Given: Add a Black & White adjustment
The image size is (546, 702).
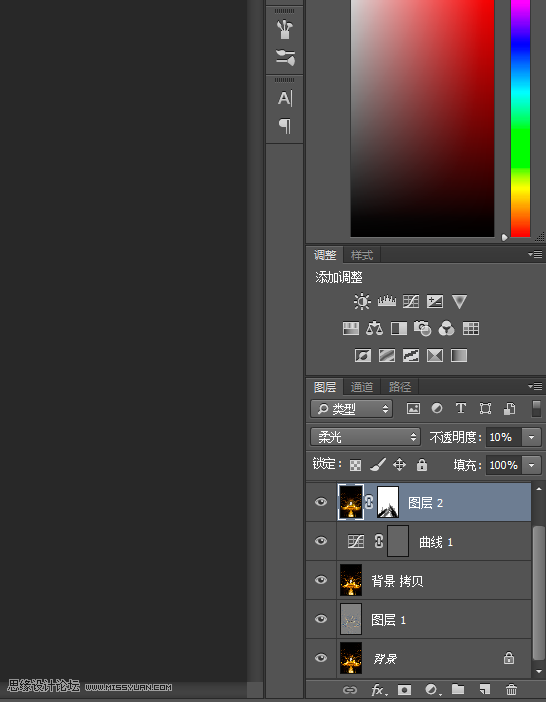Looking at the screenshot, I should click(x=399, y=329).
